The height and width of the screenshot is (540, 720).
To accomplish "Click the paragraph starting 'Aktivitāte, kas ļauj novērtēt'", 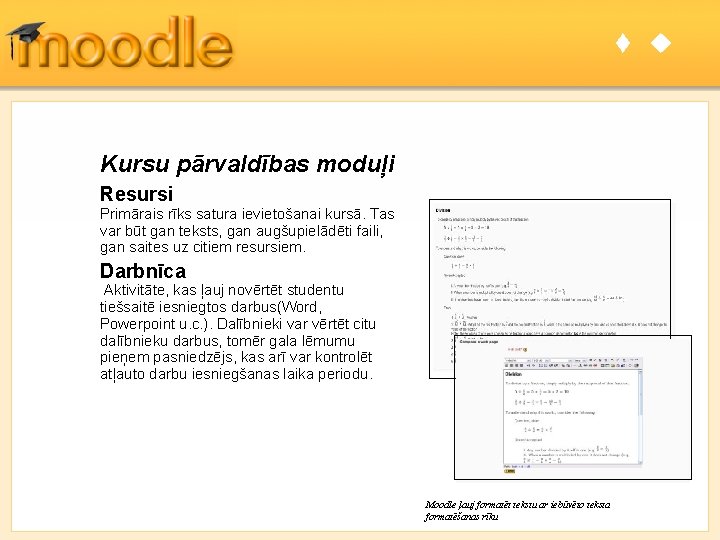I will [x=238, y=332].
